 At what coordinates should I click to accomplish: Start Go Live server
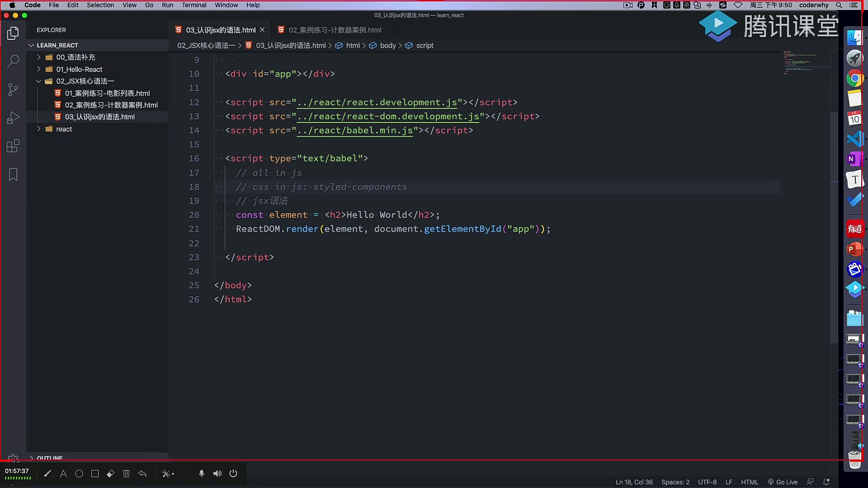783,482
